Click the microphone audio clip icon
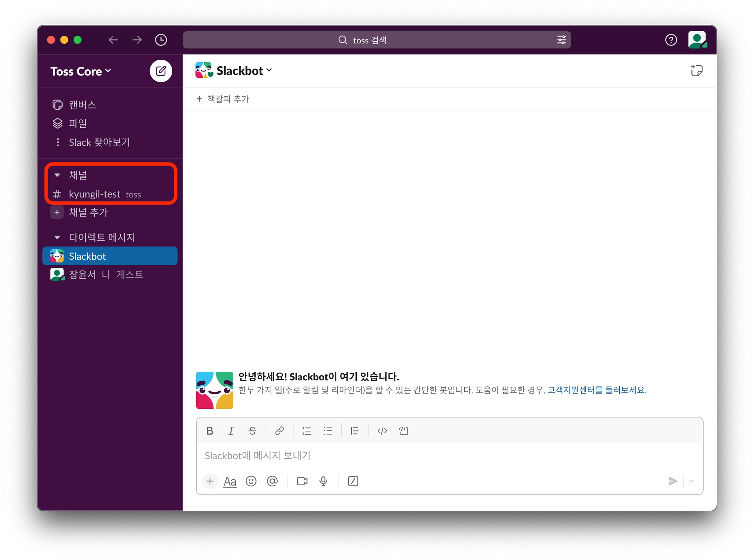The width and height of the screenshot is (754, 560). click(323, 481)
